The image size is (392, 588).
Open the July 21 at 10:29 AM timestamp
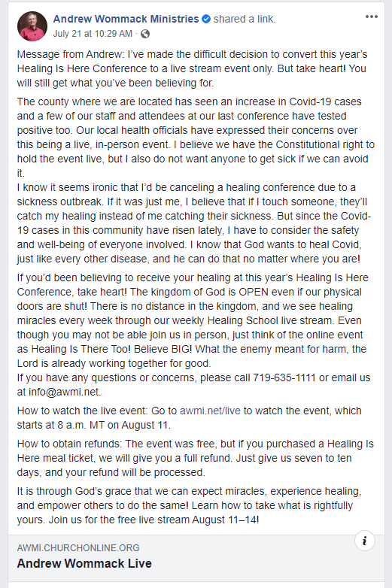[x=93, y=34]
